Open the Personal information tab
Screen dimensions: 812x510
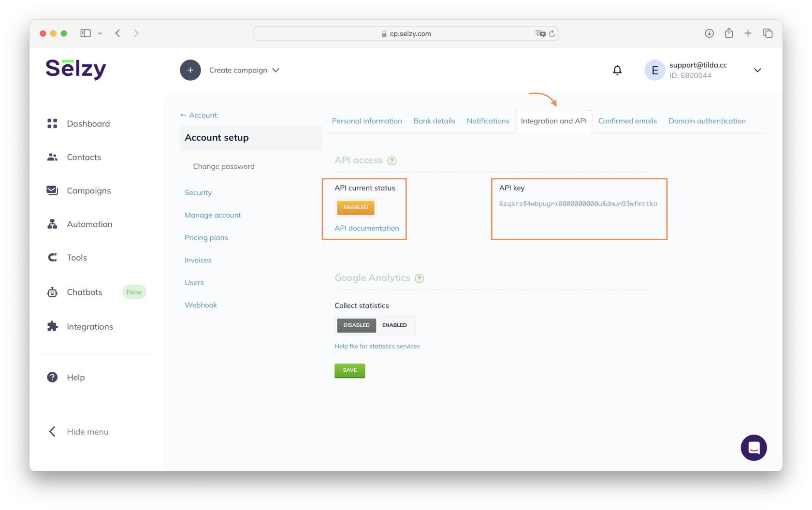(367, 121)
